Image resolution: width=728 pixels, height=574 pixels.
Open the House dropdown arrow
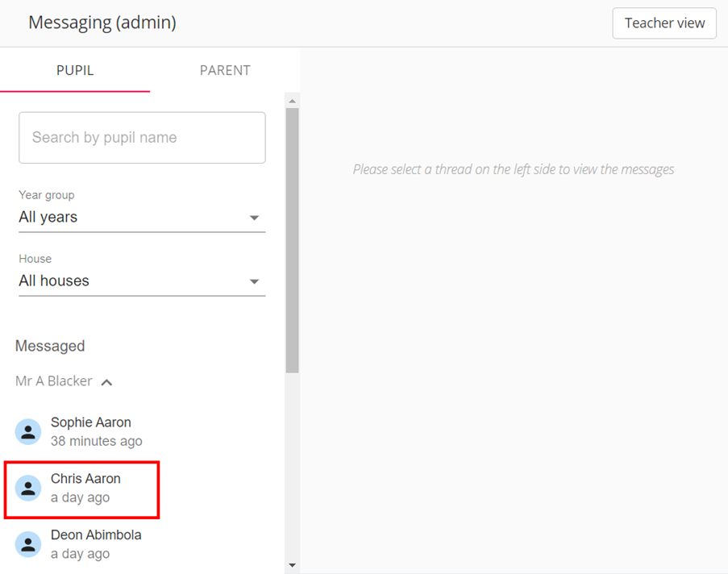point(255,281)
